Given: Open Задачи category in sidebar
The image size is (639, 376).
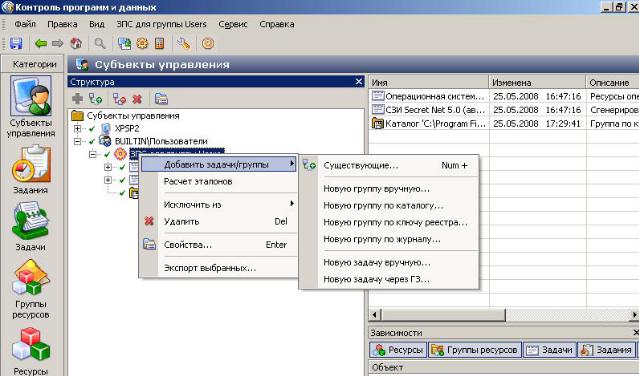Looking at the screenshot, I should pyautogui.click(x=31, y=226).
